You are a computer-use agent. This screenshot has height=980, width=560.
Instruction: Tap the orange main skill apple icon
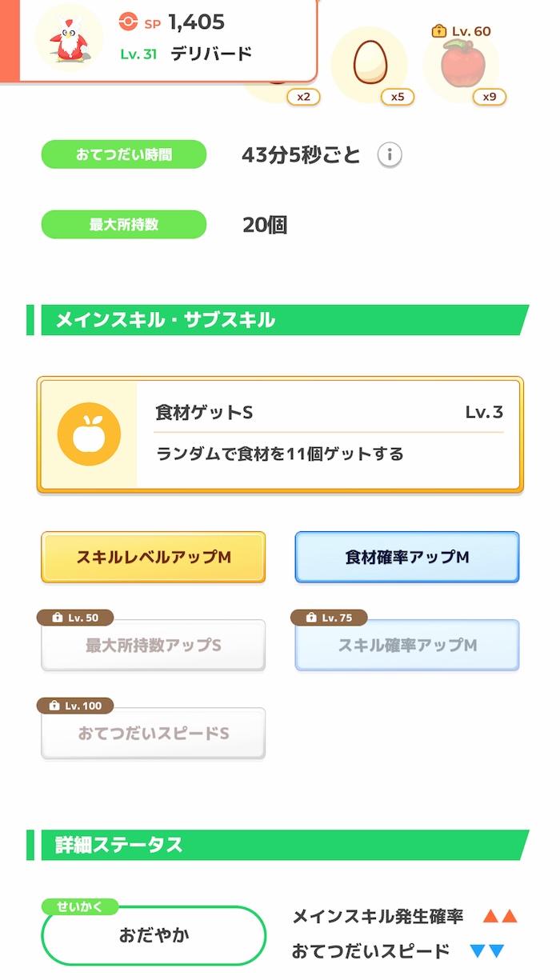point(90,432)
